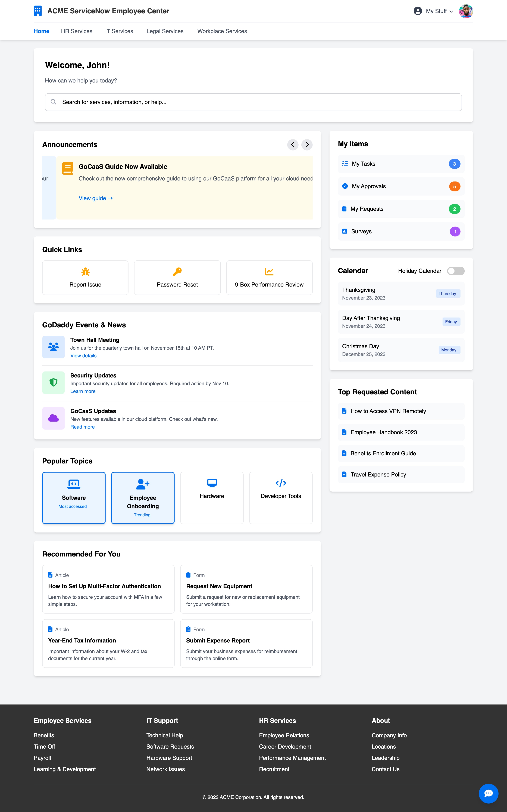Click the Password Reset key icon

[177, 272]
